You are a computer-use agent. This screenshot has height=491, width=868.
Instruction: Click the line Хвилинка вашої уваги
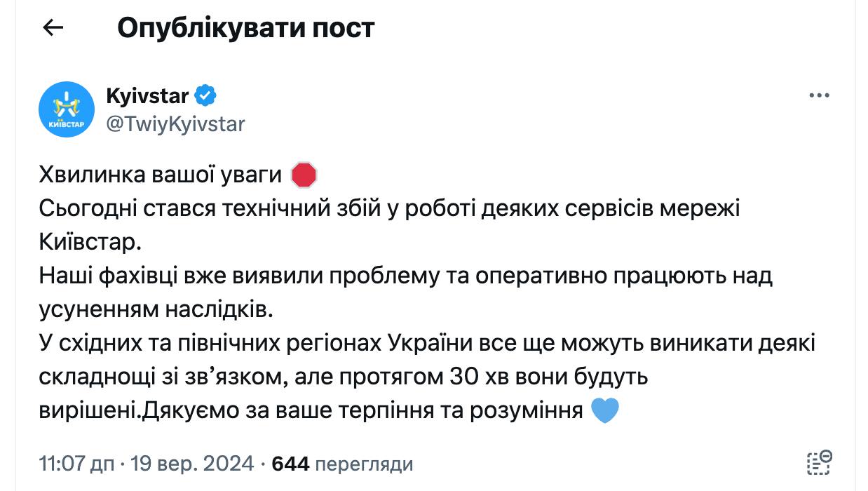[x=160, y=175]
